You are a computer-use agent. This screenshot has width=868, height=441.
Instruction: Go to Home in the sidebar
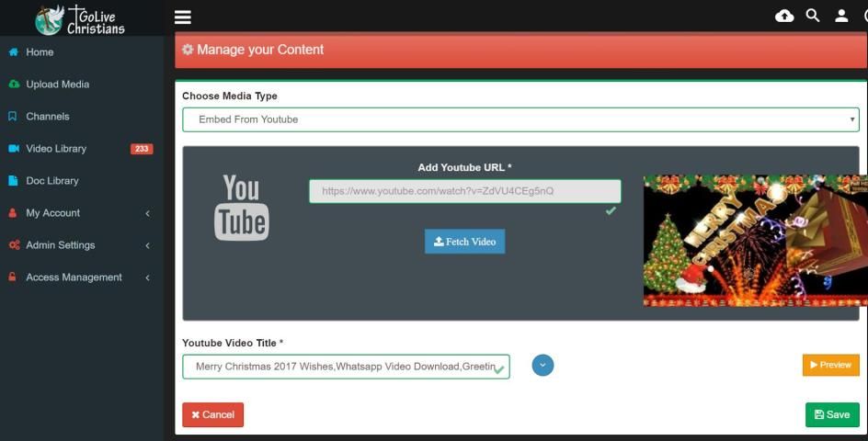pyautogui.click(x=40, y=52)
